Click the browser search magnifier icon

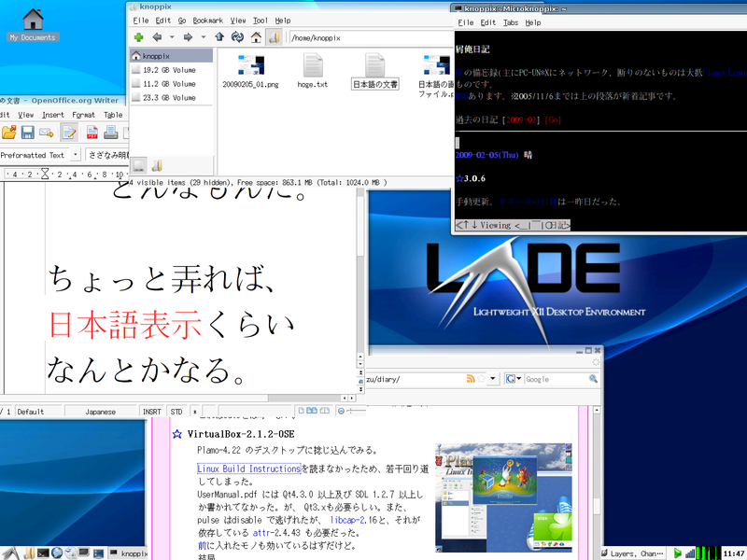coord(593,379)
